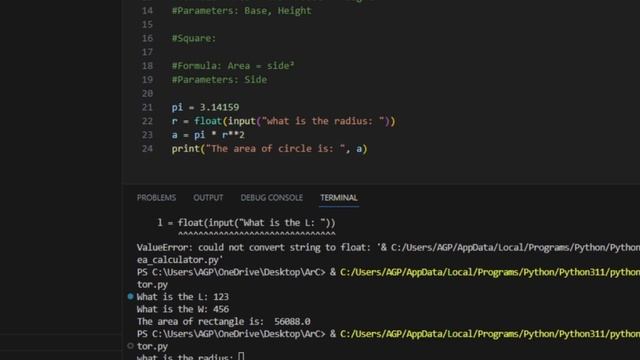Image resolution: width=640 pixels, height=360 pixels.
Task: Click the print statement on line 24
Action: (x=269, y=149)
